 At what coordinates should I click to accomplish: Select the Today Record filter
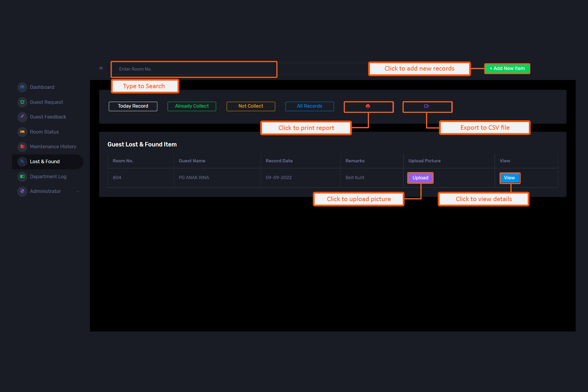[133, 106]
